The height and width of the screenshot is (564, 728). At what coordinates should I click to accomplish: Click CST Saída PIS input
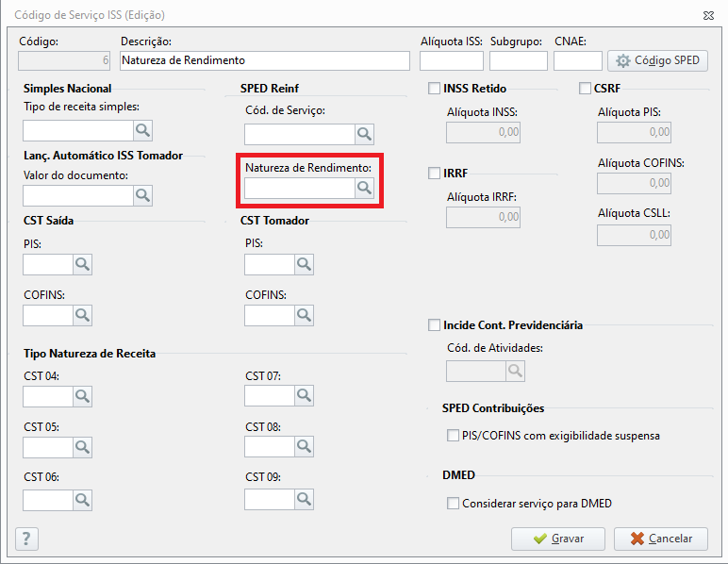48,264
